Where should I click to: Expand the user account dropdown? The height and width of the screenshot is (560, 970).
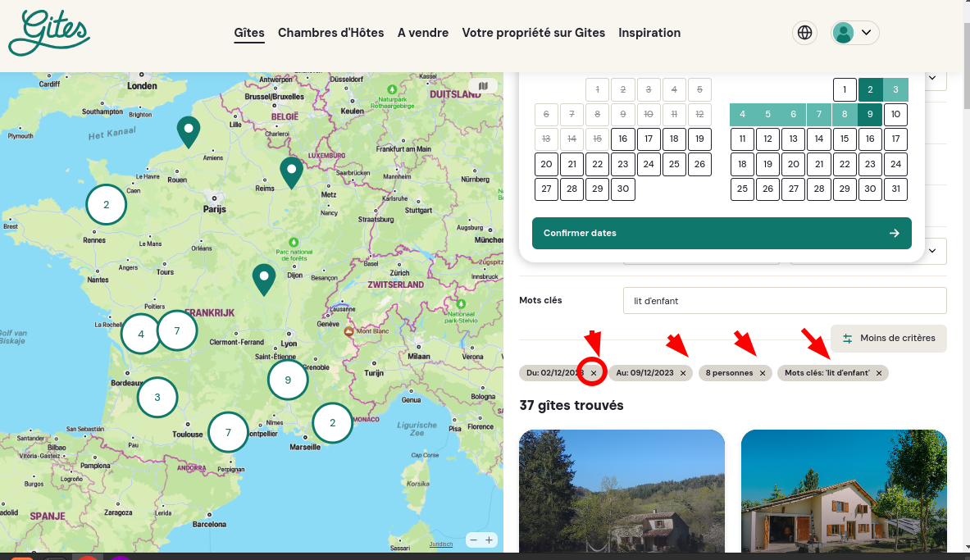(x=855, y=33)
